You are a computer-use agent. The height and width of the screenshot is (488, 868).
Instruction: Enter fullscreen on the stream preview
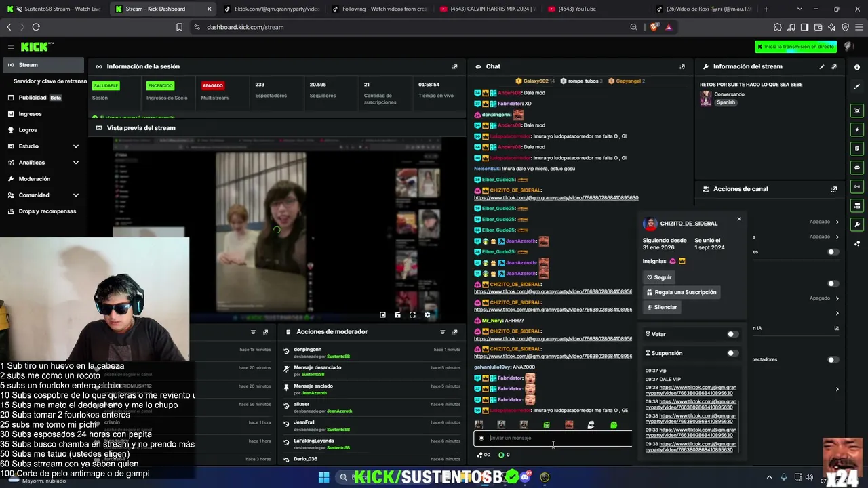point(412,314)
